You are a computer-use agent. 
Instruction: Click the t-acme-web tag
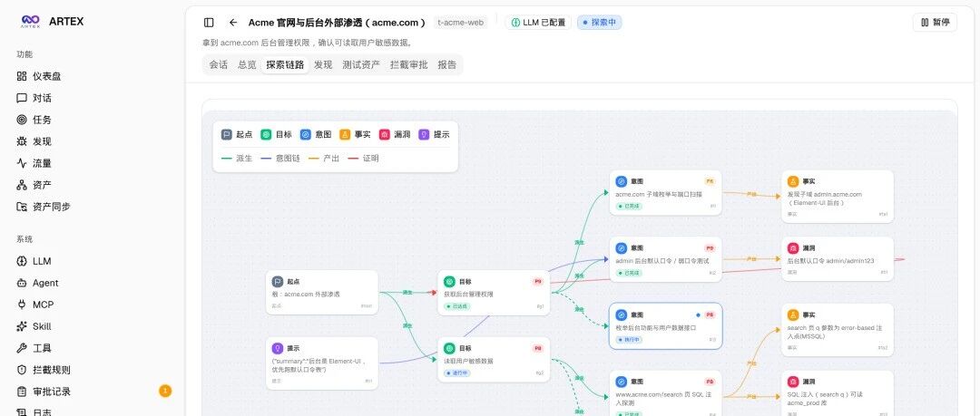point(461,23)
